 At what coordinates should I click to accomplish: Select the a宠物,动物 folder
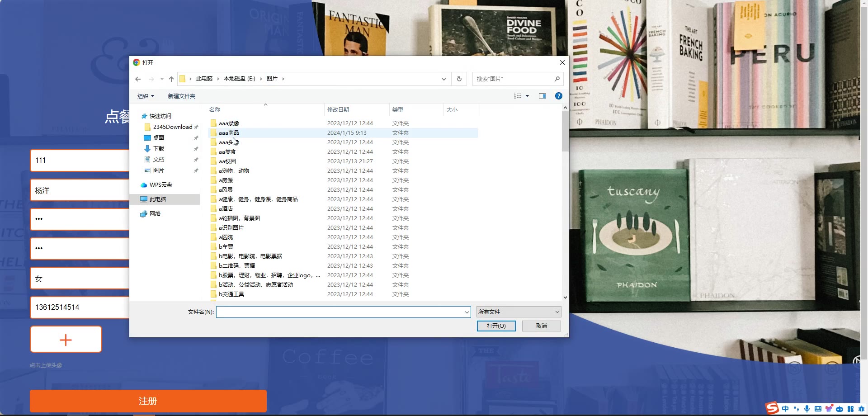[343, 171]
